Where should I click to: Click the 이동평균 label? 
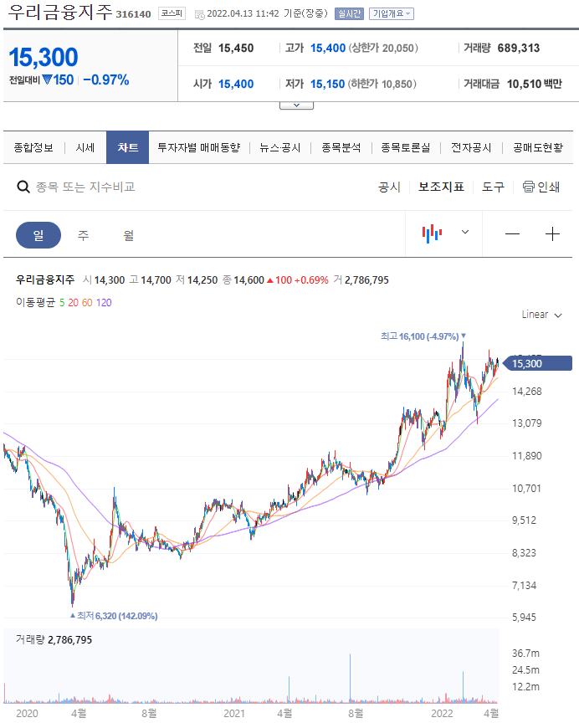[x=36, y=303]
